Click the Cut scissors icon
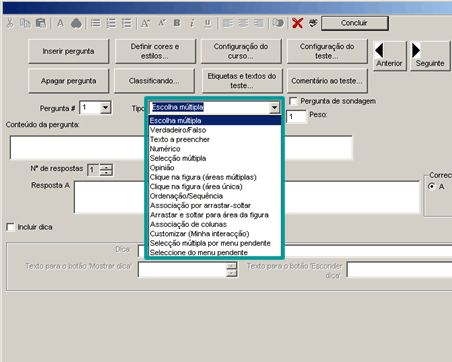The width and height of the screenshot is (452, 362). click(10, 23)
